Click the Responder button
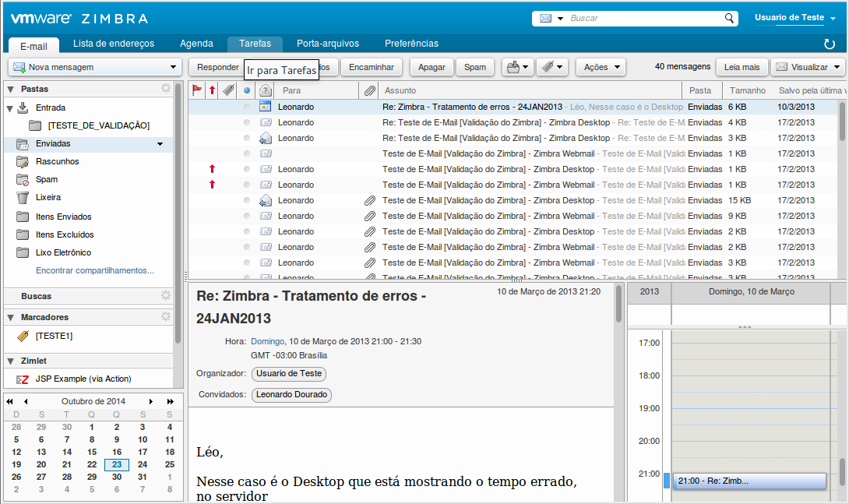849x504 pixels. [x=217, y=67]
